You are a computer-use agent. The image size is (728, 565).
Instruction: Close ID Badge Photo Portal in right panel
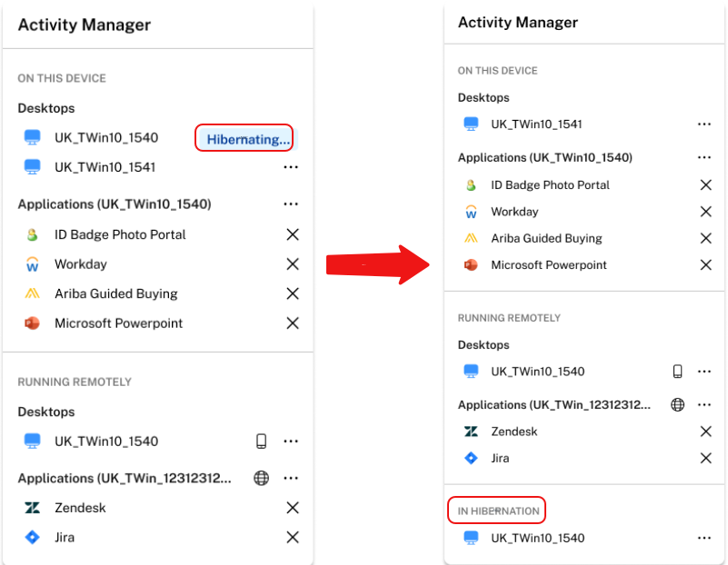(x=705, y=185)
